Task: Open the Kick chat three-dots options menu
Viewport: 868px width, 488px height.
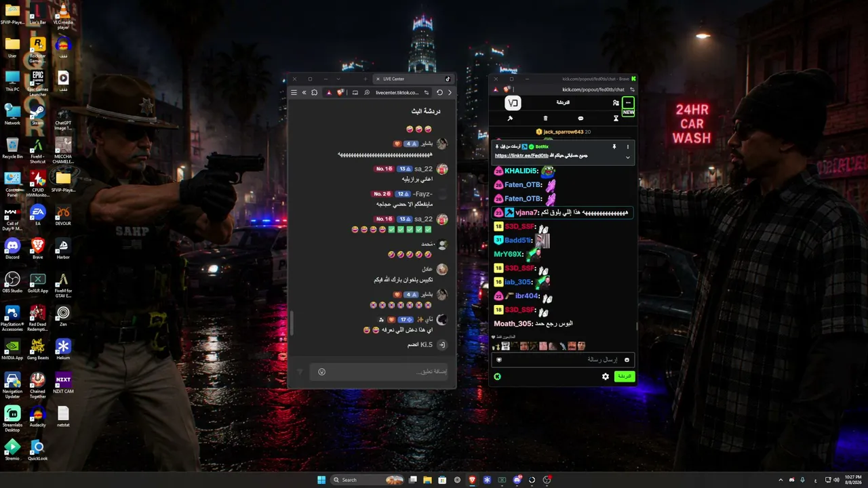Action: click(x=628, y=103)
